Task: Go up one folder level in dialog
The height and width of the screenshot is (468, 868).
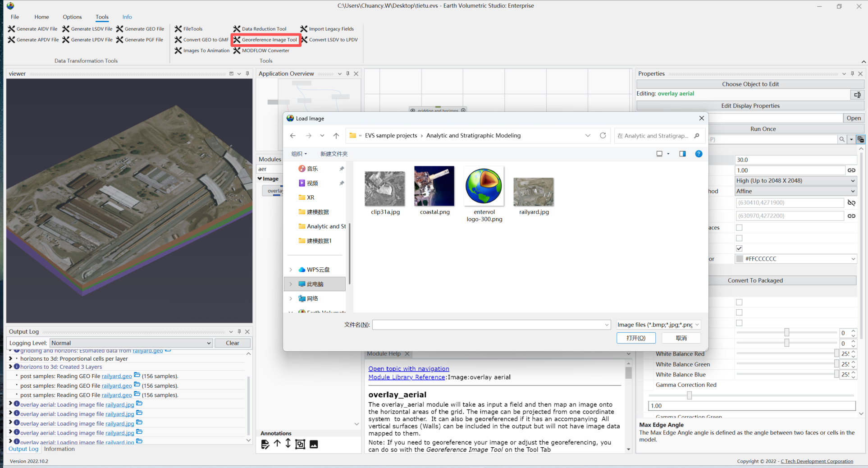Action: [x=336, y=136]
